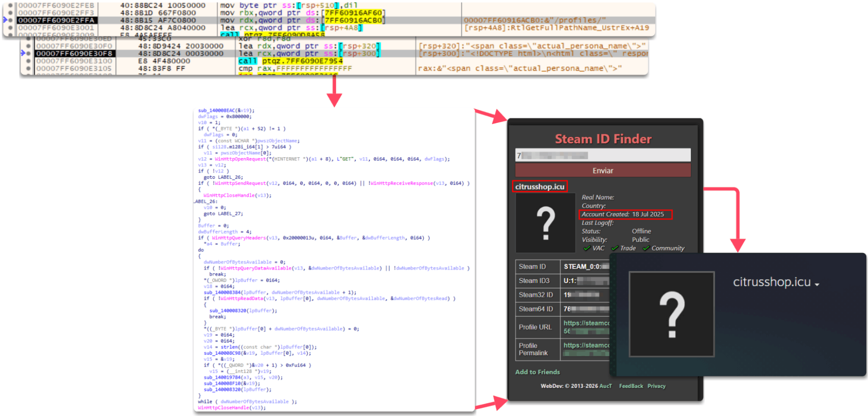The height and width of the screenshot is (416, 868).
Task: Click citrusshop.icu name in Steam ID Finder
Action: (540, 187)
